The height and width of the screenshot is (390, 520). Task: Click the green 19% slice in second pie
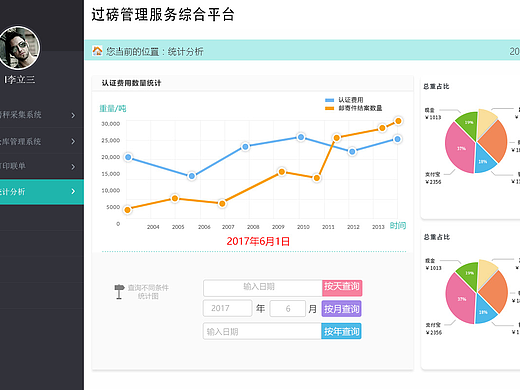pyautogui.click(x=468, y=275)
